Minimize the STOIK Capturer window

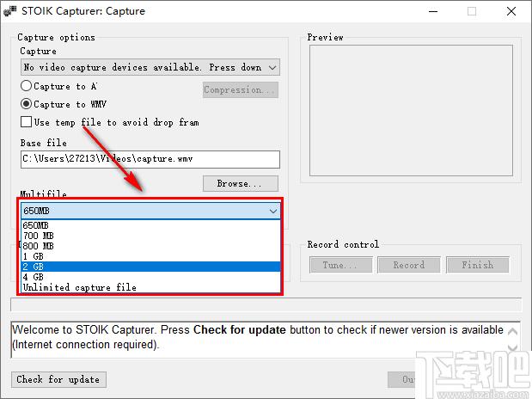[x=433, y=11]
